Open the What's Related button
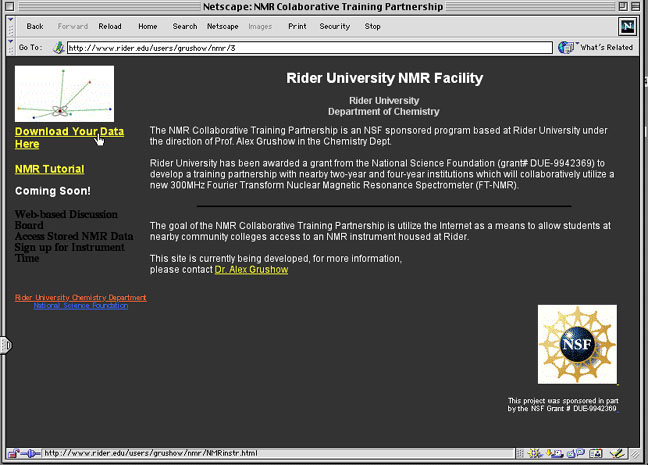The height and width of the screenshot is (465, 648). pos(597,47)
